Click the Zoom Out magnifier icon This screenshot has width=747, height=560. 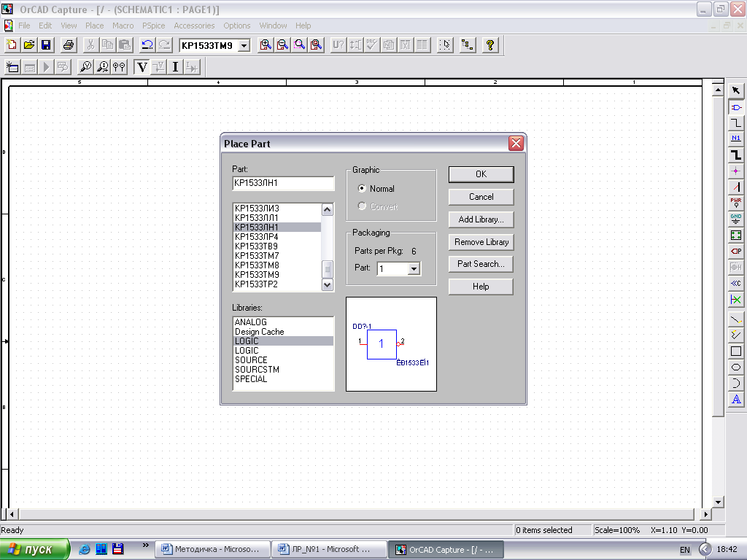pos(282,45)
